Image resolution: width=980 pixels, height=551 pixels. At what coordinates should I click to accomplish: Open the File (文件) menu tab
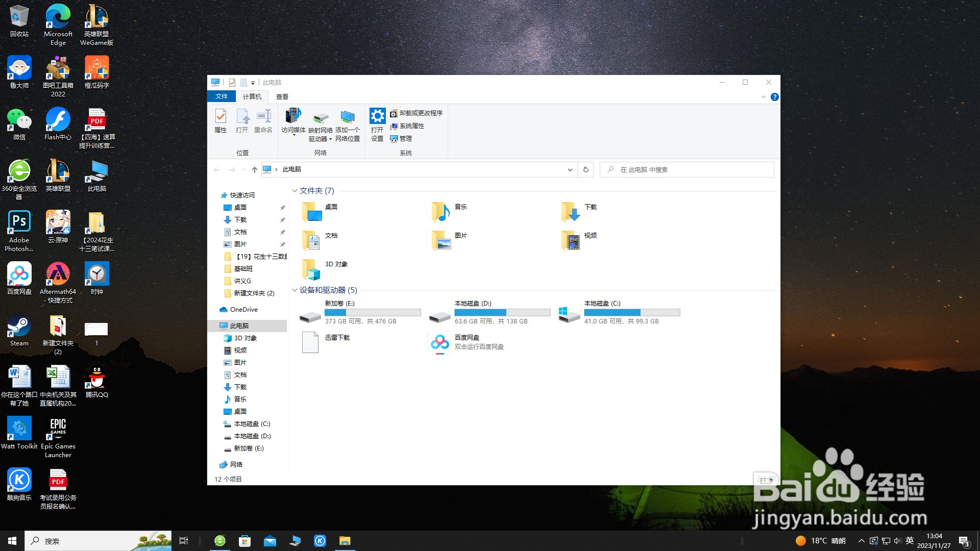coord(222,96)
